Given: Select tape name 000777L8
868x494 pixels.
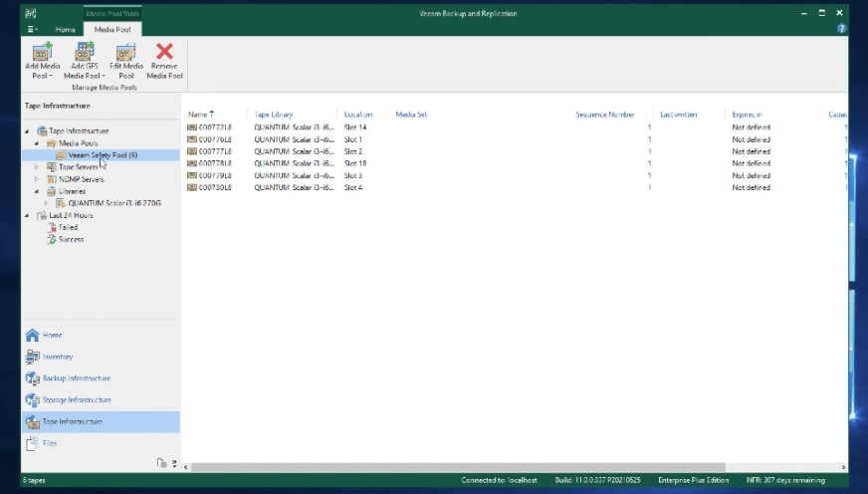Looking at the screenshot, I should point(215,151).
